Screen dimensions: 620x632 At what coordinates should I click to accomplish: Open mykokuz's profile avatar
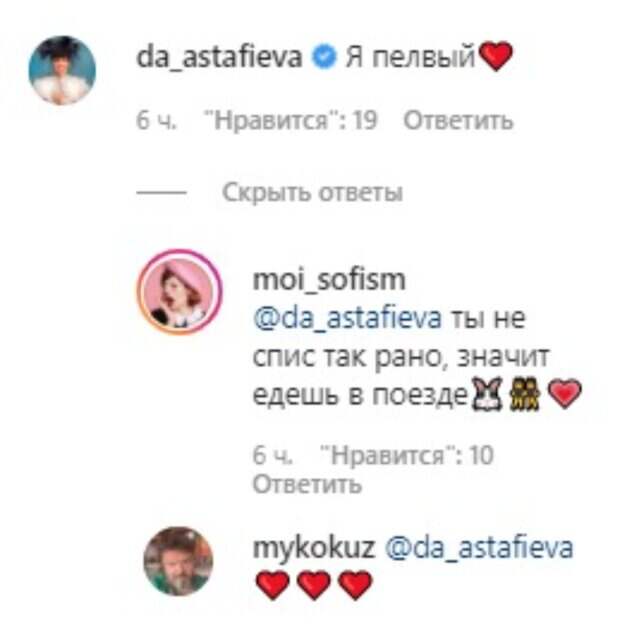tap(178, 561)
